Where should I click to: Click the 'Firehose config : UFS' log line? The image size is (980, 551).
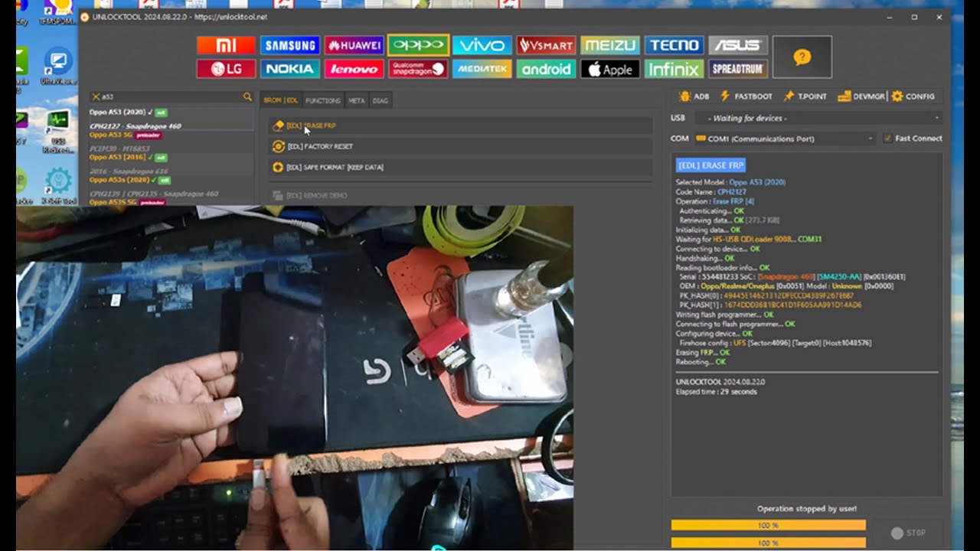click(x=775, y=343)
